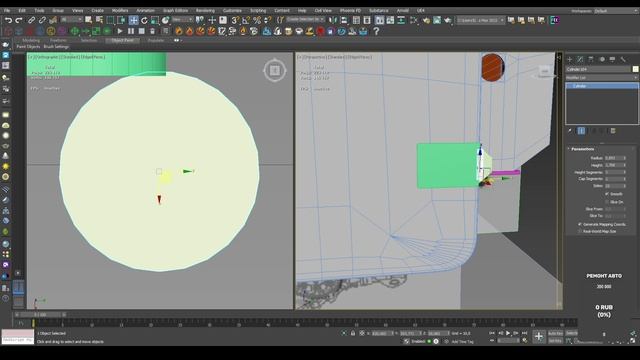The image size is (640, 360).
Task: Open the File menu
Action: pyautogui.click(x=7, y=11)
